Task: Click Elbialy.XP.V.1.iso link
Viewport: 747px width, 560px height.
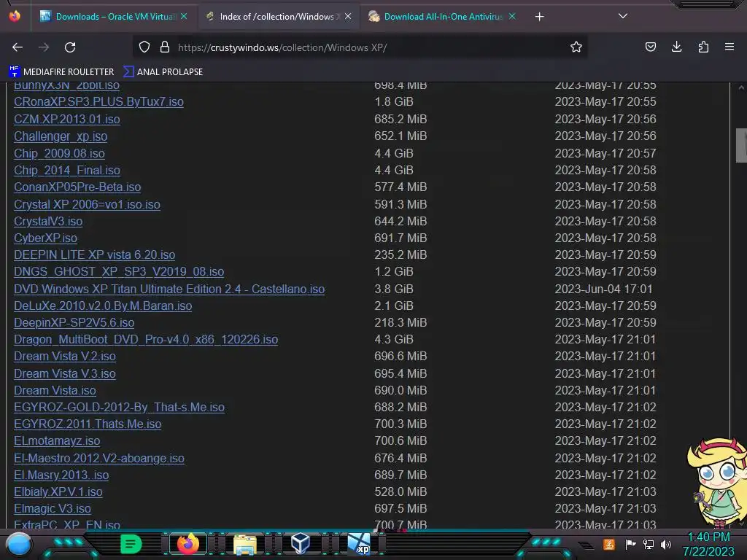Action: click(58, 491)
